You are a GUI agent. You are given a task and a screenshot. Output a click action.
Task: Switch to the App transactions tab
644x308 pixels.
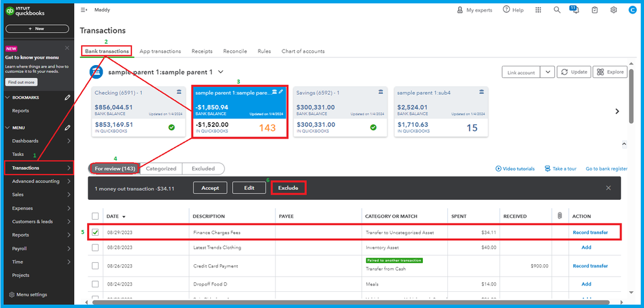click(160, 52)
